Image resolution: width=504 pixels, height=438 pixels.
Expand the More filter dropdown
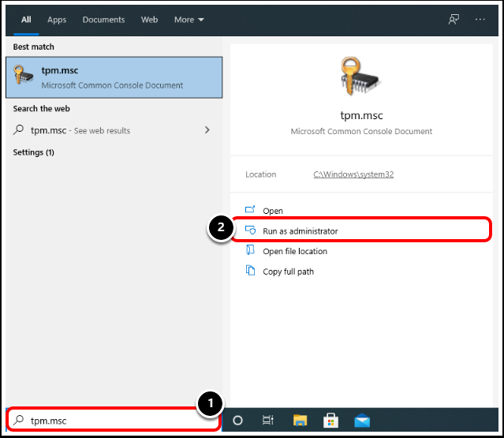click(x=189, y=20)
